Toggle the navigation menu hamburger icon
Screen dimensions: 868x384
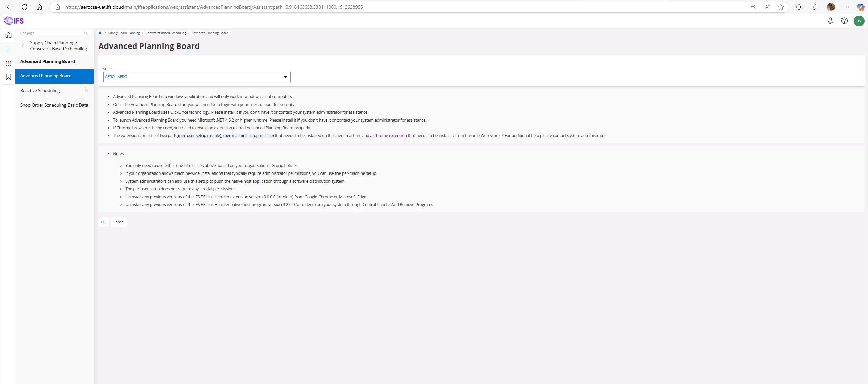coord(8,49)
